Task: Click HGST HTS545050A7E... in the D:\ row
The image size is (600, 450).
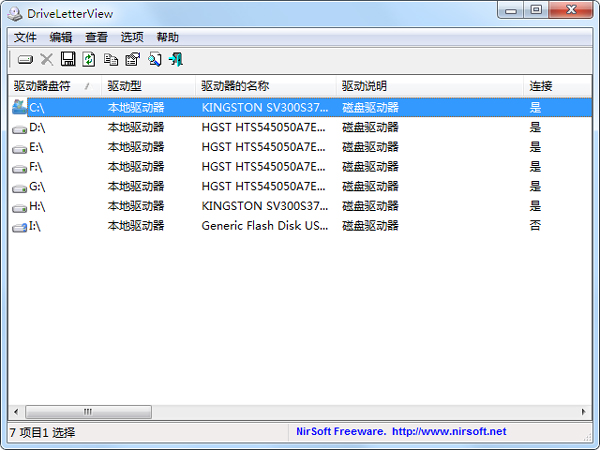Action: point(264,127)
